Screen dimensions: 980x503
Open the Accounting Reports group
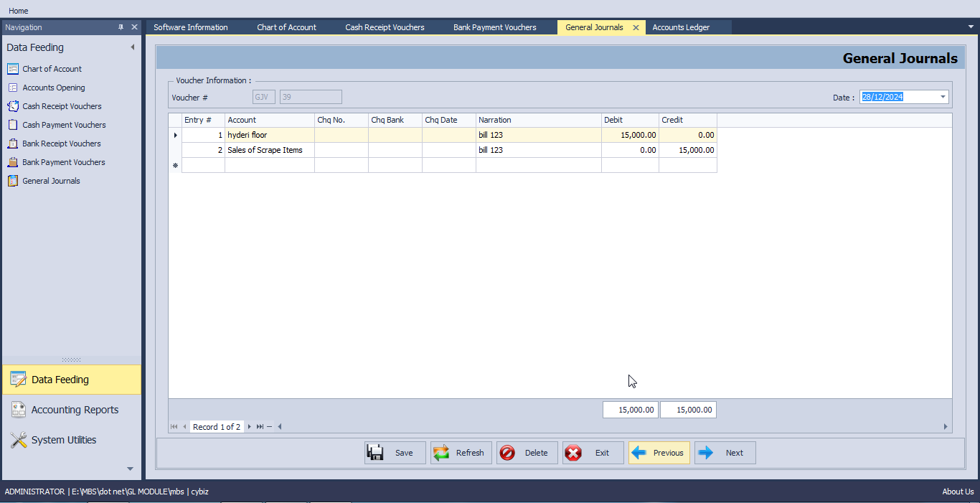[x=72, y=410]
